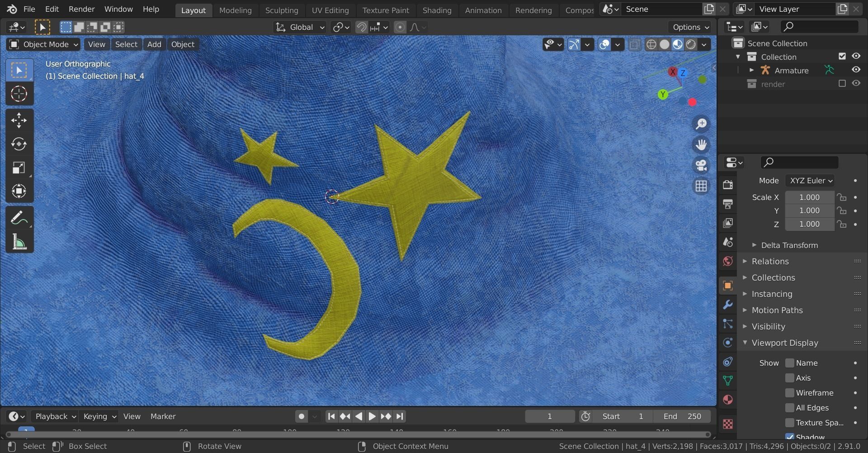Open the Add menu in viewport
Screen dimensions: 868x453
(154, 44)
